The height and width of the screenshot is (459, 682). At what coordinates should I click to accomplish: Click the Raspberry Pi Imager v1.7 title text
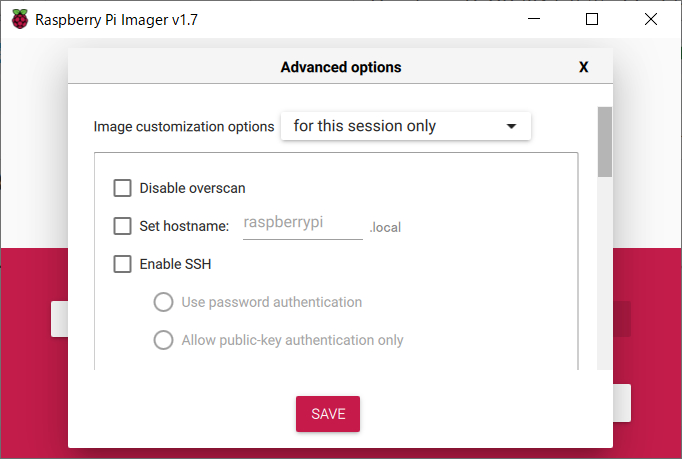click(x=116, y=20)
